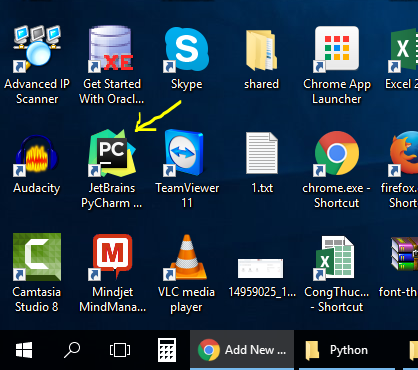Image resolution: width=418 pixels, height=370 pixels.
Task: Open Chrome App Launcher shortcut
Action: 337,49
